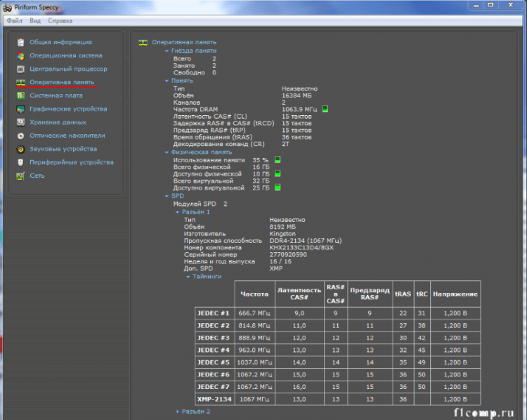Click the 666.7 МГц frequency cell
The image size is (527, 420).
pyautogui.click(x=255, y=313)
